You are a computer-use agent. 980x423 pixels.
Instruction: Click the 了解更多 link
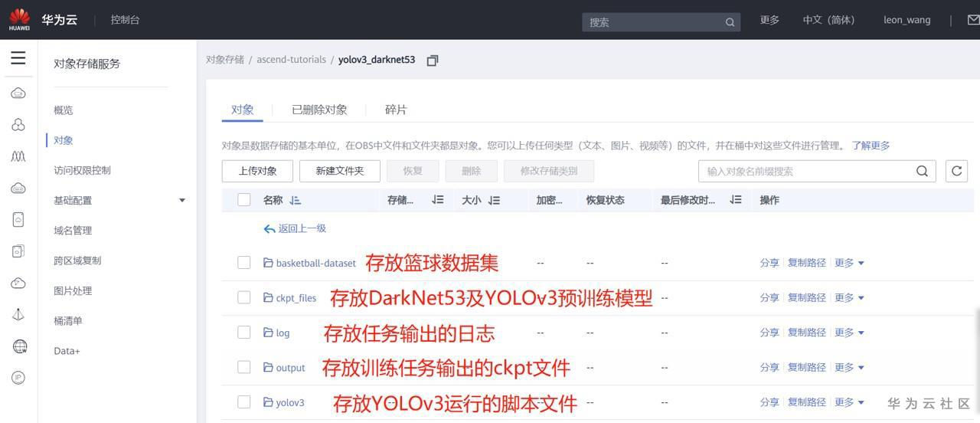pyautogui.click(x=871, y=146)
